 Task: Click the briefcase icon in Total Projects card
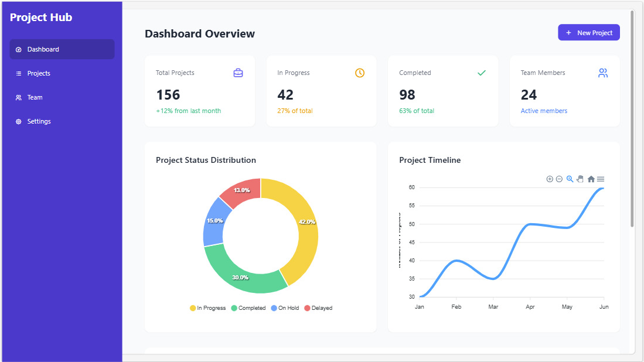[x=238, y=73]
